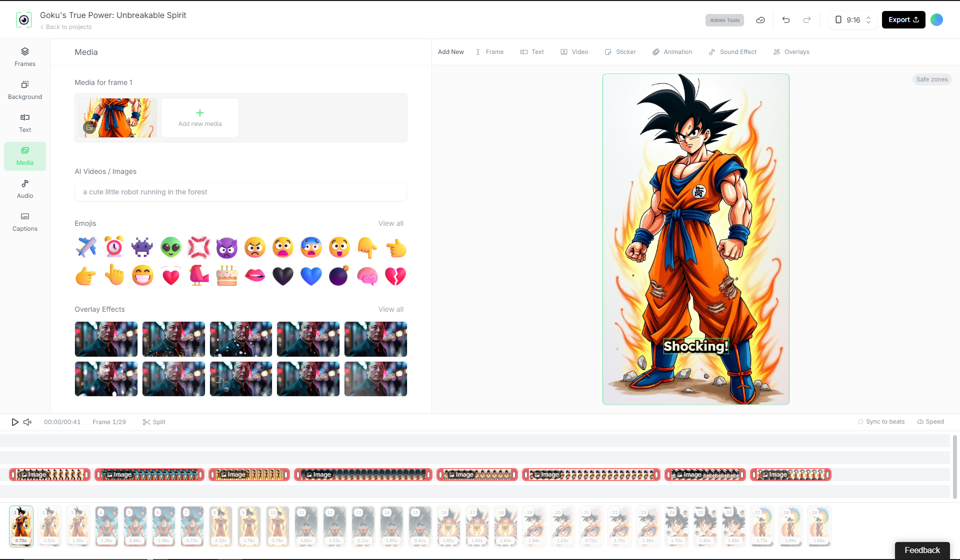Open the 9:16 aspect ratio selector

pos(852,20)
